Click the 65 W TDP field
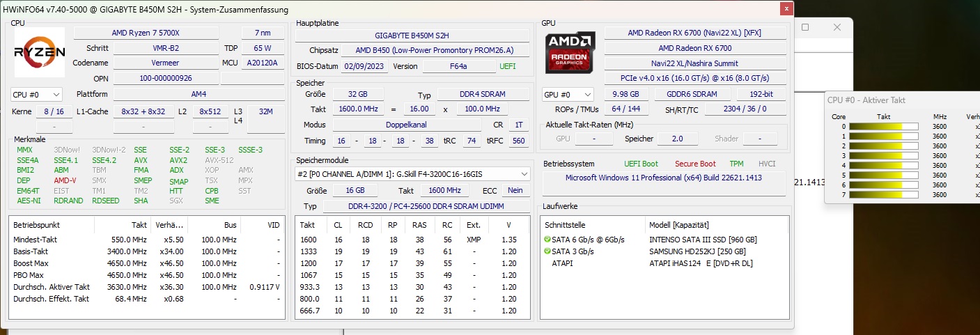 point(262,48)
